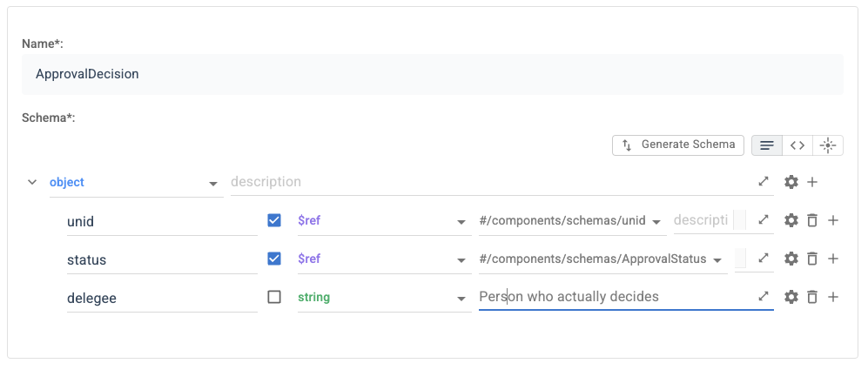
Task: Switch to the form list view tab
Action: [x=767, y=145]
